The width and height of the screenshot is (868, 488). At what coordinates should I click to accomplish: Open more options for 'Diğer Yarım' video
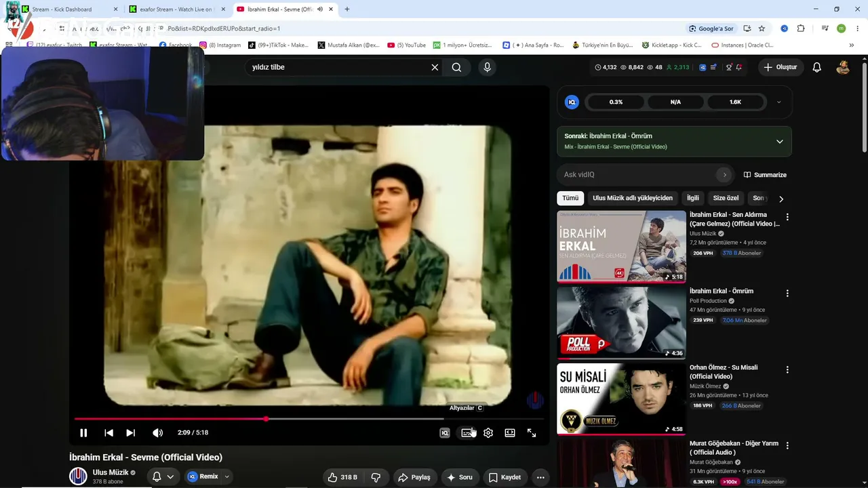click(787, 446)
